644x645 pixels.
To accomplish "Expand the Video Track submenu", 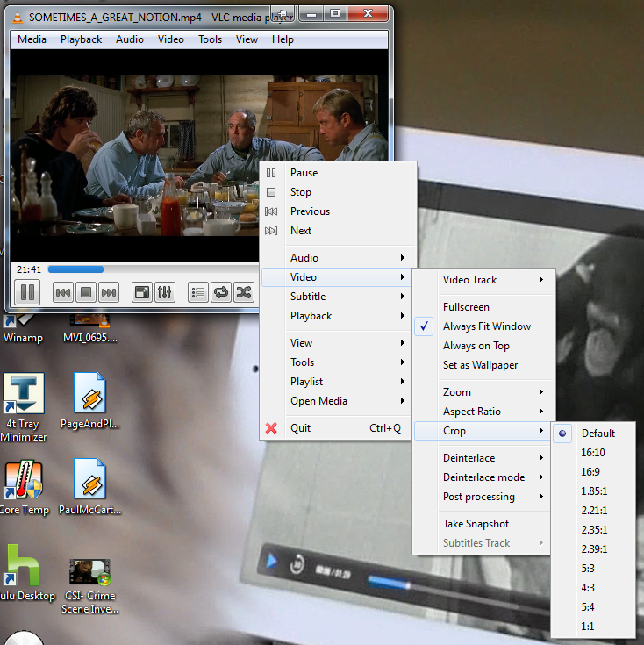I will 484,280.
